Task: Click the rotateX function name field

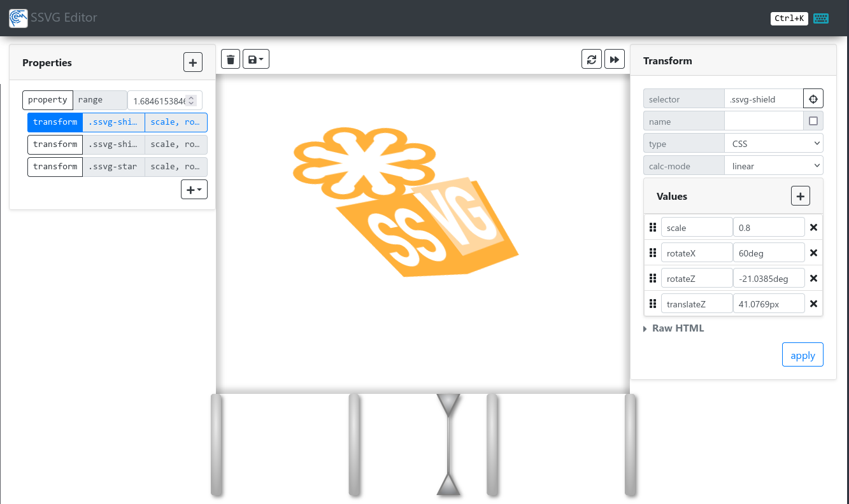Action: click(x=697, y=253)
